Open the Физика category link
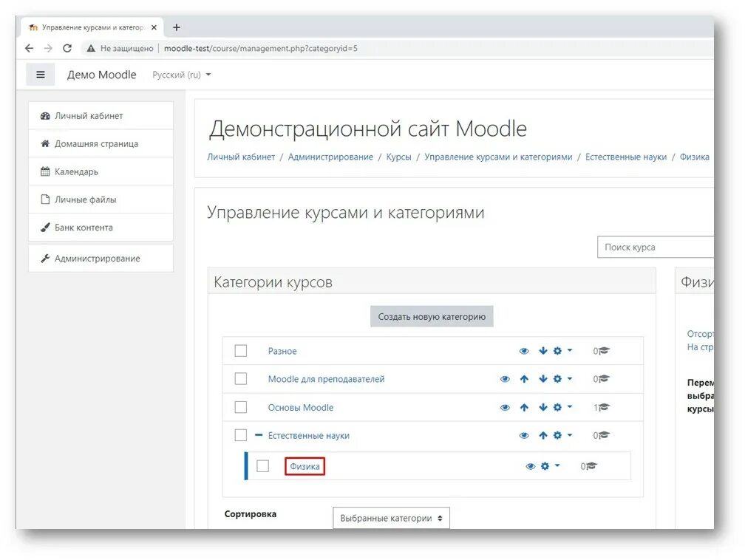This screenshot has width=745, height=560. pyautogui.click(x=305, y=466)
